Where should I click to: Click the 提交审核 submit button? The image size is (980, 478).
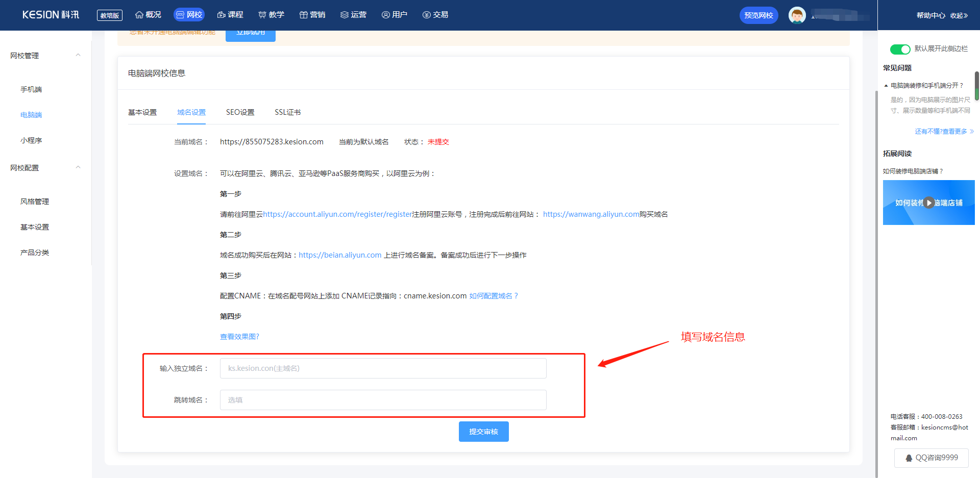pos(483,432)
